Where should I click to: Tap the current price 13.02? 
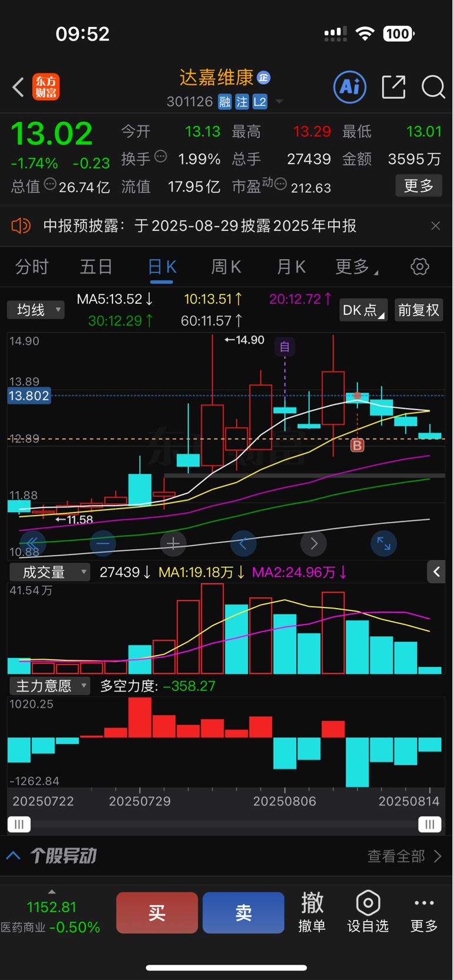(52, 134)
